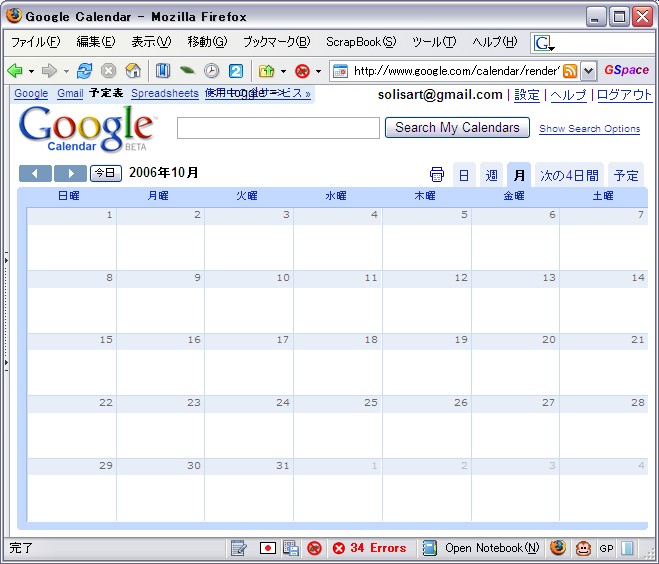
Task: Open dropdown next to folder up-arrow icon
Action: 283,71
